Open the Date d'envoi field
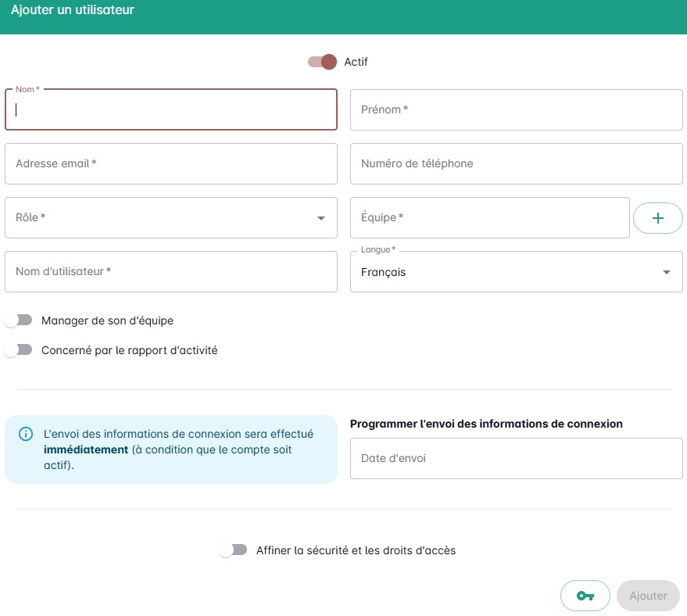 (x=516, y=458)
